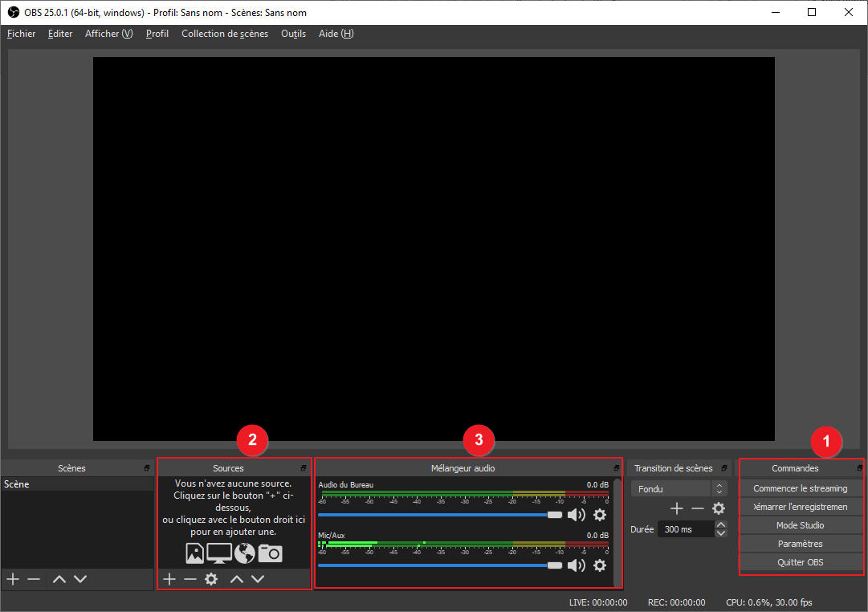Screen dimensions: 868x612
Task: Open the Fichier menu
Action: [22, 34]
